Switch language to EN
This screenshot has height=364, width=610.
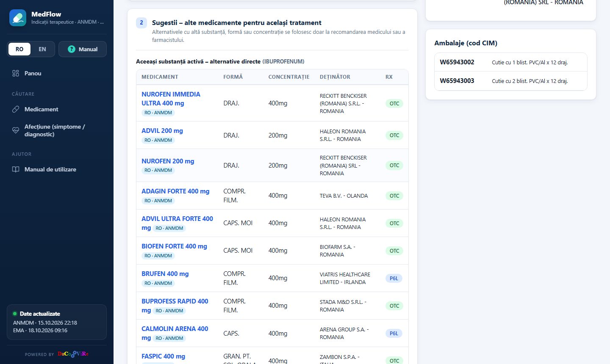42,49
